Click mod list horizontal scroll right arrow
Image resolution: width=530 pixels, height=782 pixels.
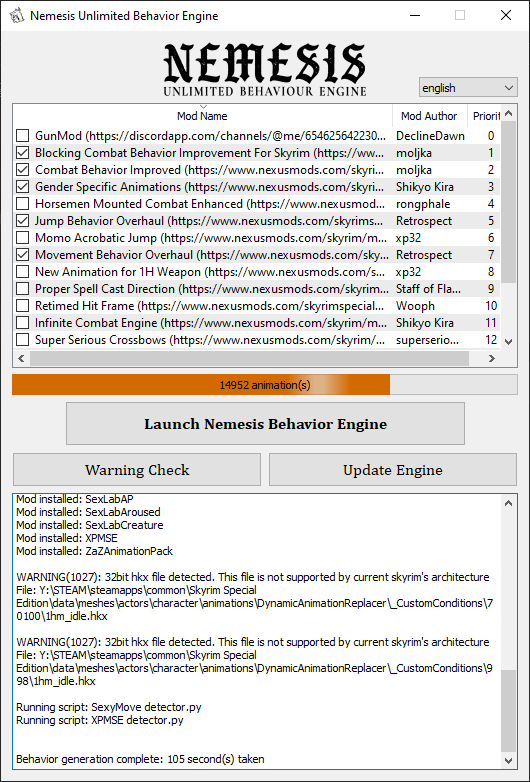tap(492, 358)
